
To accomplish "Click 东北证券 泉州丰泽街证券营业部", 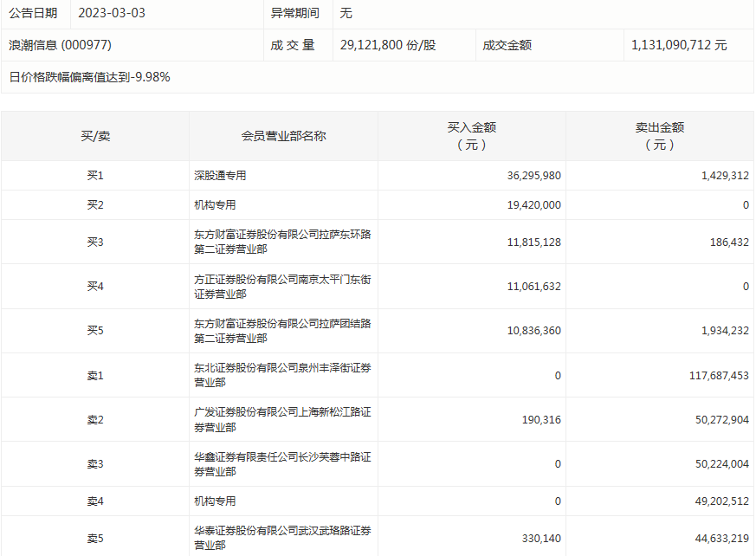I will (x=282, y=375).
